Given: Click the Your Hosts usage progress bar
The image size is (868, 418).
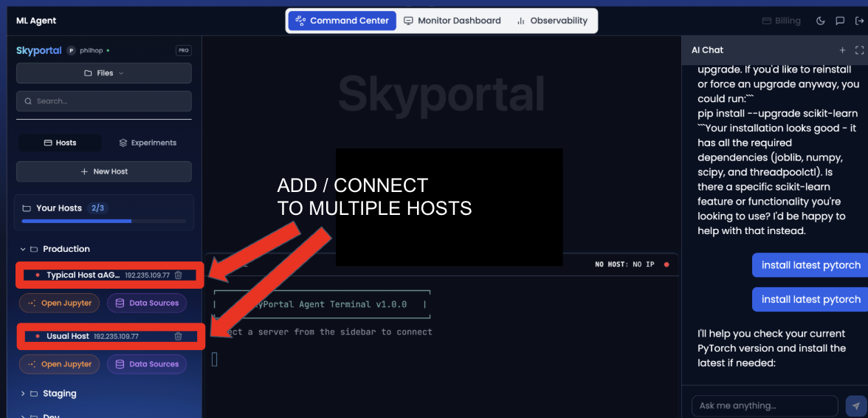Looking at the screenshot, I should (x=104, y=221).
